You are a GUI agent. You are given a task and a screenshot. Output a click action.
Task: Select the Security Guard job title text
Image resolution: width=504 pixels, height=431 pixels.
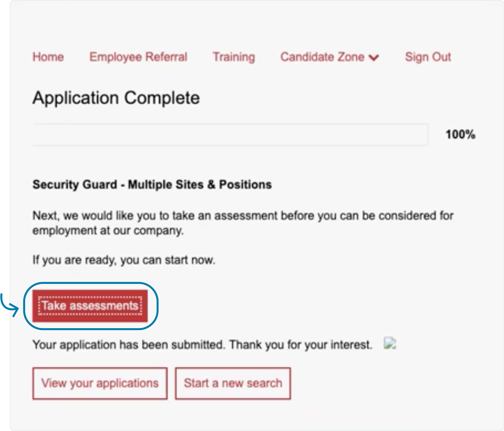[x=152, y=185]
